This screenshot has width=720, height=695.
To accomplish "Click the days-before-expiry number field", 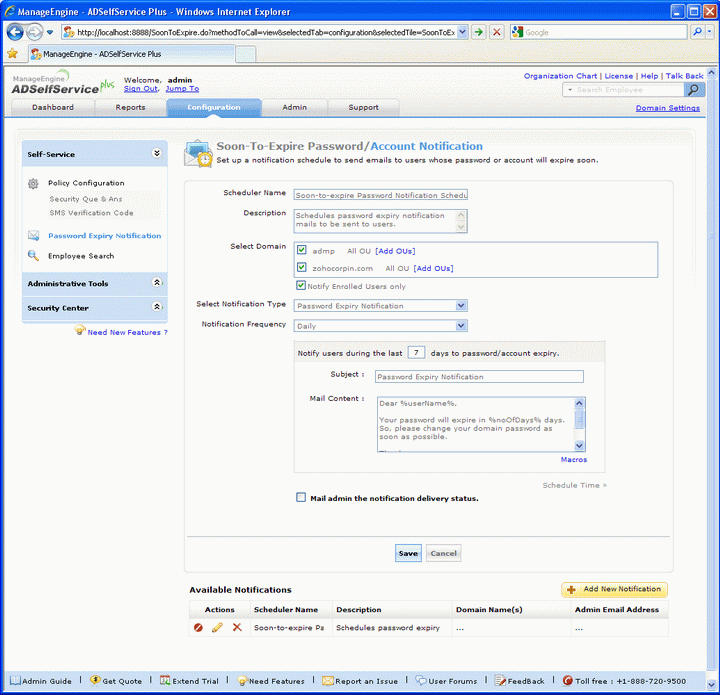I will (416, 353).
